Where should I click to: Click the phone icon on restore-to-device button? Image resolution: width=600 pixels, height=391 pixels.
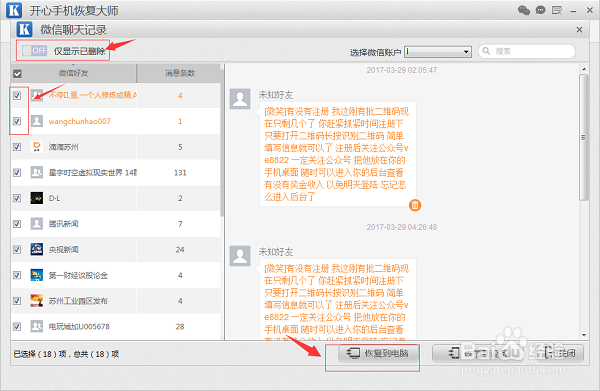(x=454, y=353)
